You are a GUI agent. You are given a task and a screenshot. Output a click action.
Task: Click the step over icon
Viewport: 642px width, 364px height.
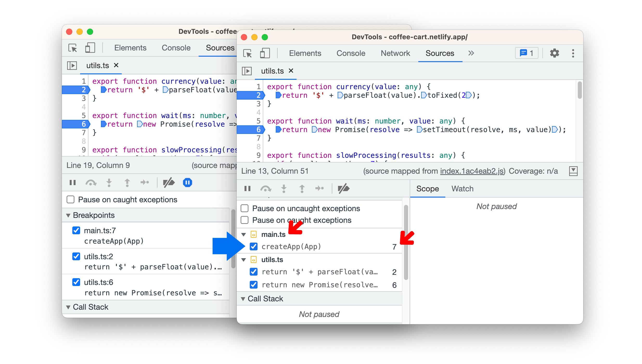266,189
